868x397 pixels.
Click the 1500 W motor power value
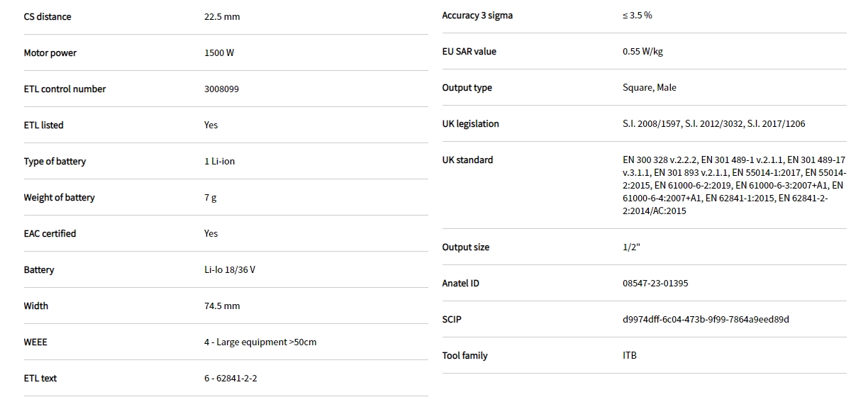(218, 53)
